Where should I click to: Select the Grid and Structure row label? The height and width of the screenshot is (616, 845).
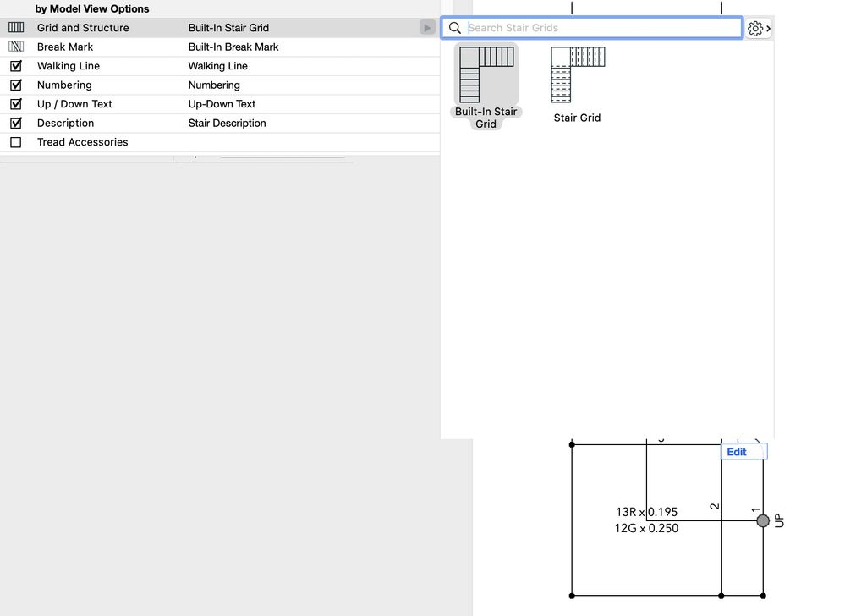(x=83, y=27)
